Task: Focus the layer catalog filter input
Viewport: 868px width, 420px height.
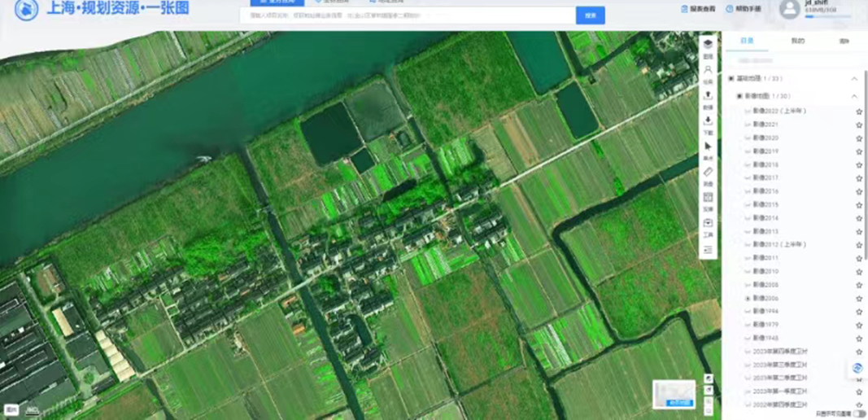Action: pyautogui.click(x=794, y=60)
